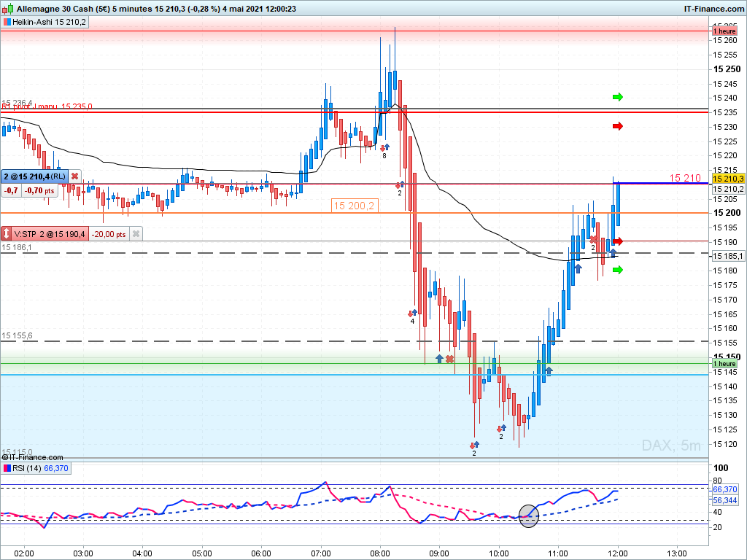Open the Heikin-Ashi 15 210,2 indicator label
Viewport: 747px width, 560px height.
coord(49,22)
